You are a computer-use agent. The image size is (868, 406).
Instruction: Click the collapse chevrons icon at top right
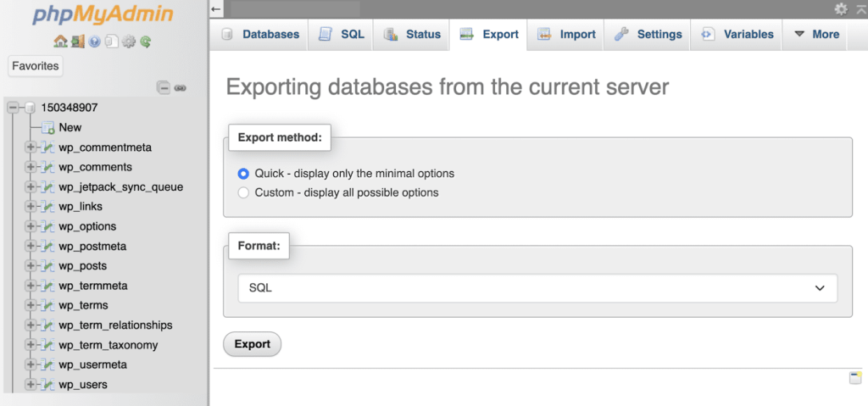(x=860, y=8)
